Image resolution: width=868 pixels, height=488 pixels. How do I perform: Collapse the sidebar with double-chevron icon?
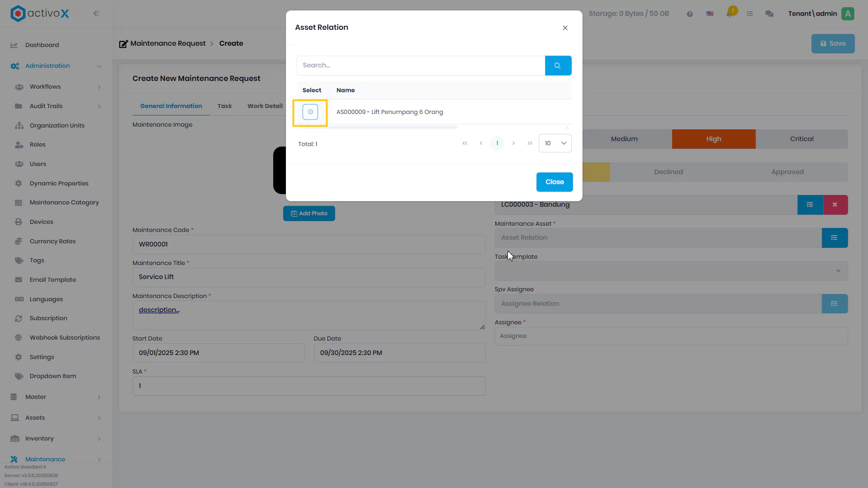(96, 14)
